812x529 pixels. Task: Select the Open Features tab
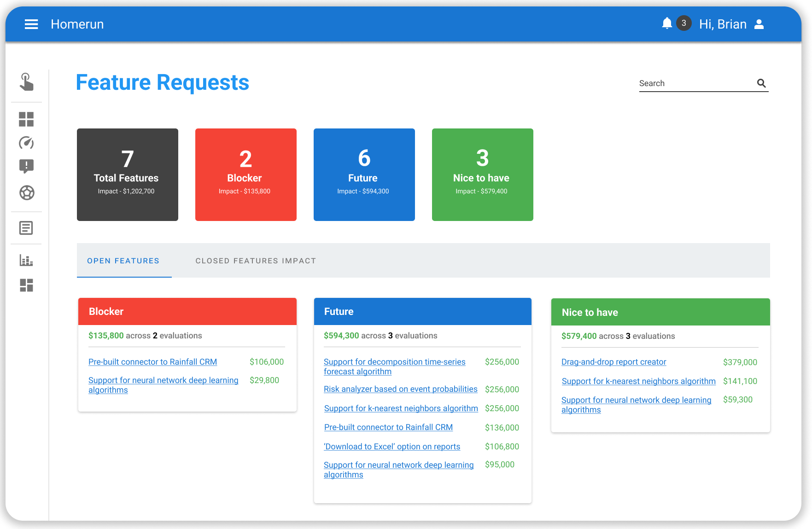[x=123, y=261]
